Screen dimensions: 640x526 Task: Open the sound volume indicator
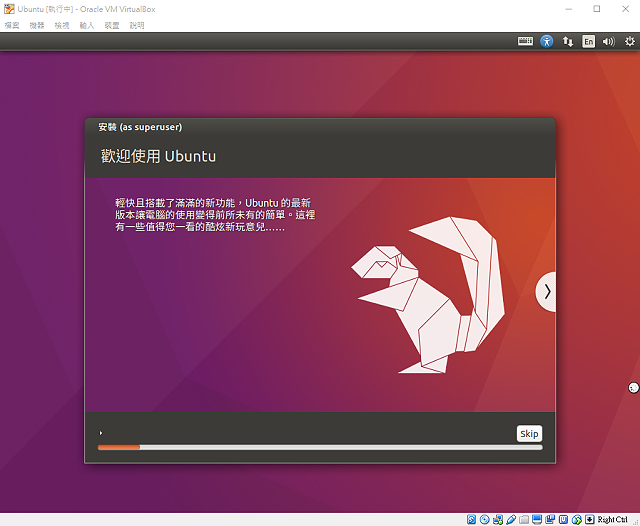(x=609, y=41)
